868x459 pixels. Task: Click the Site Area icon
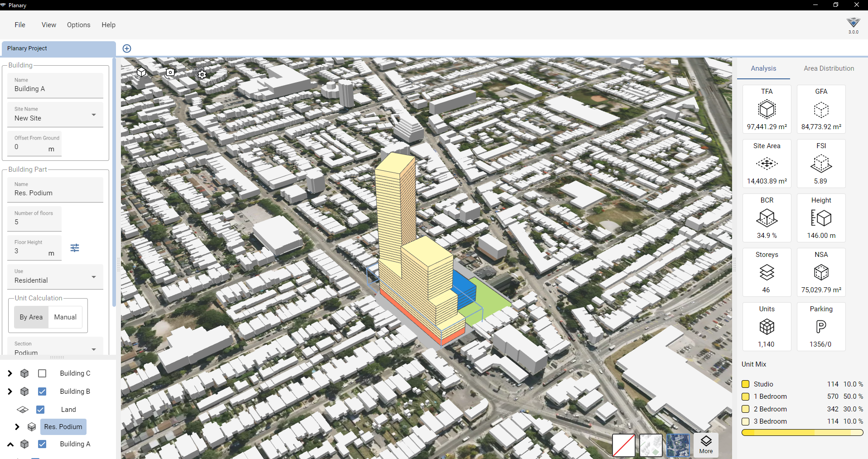tap(767, 164)
